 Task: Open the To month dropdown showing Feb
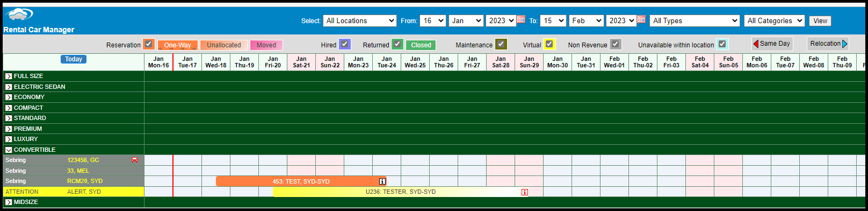[587, 21]
